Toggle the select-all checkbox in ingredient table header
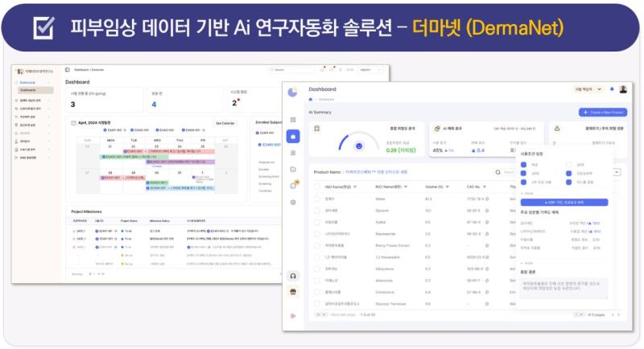644x349 pixels. [316, 187]
